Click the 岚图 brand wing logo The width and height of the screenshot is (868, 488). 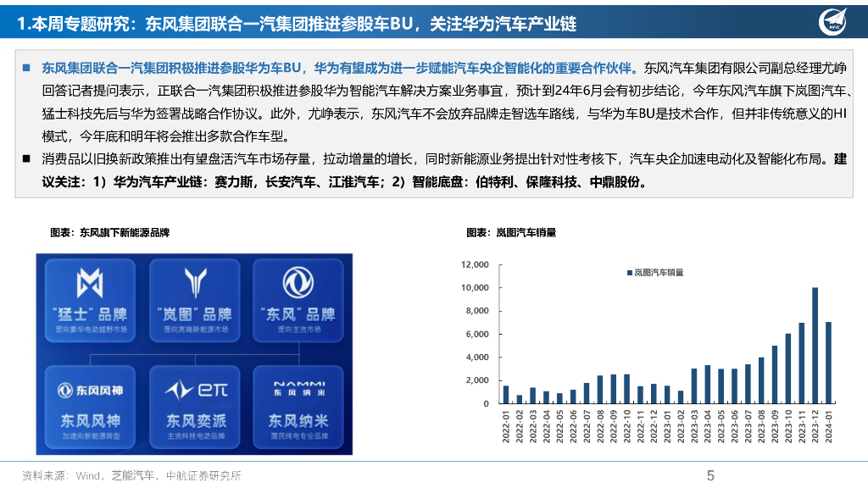pos(195,282)
